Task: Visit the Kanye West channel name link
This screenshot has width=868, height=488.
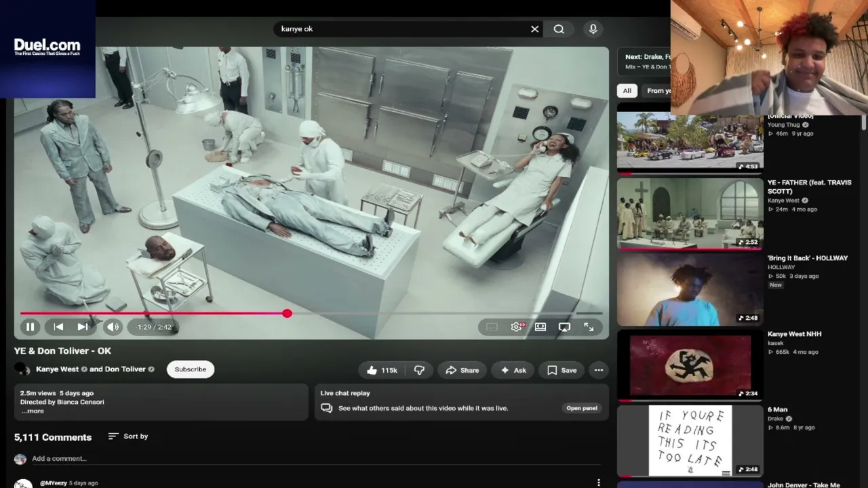Action: [x=57, y=369]
